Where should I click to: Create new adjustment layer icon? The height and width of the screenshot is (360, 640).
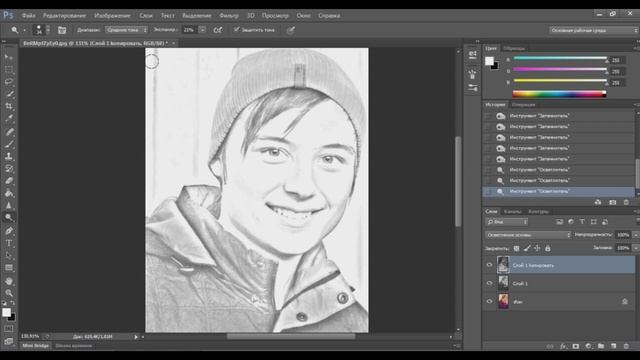click(x=588, y=346)
